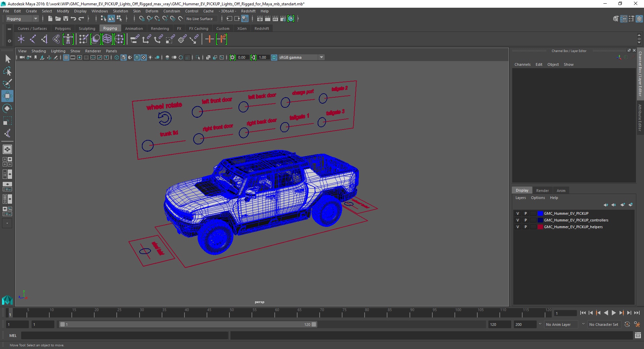Start IPR render icon
Screen dimensions: 644x349
(x=275, y=19)
